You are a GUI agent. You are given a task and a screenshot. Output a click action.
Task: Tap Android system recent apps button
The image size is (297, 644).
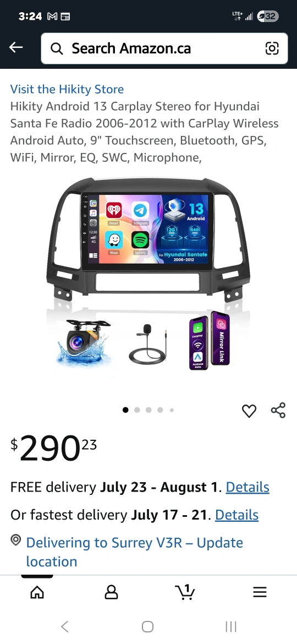coord(231,626)
